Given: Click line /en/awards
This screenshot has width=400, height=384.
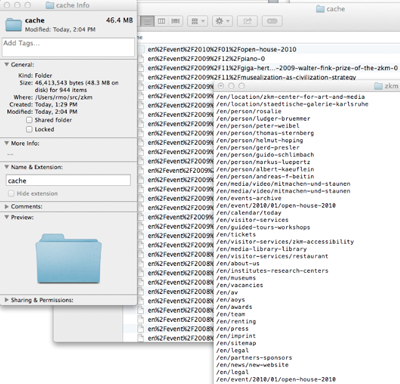Looking at the screenshot, I should (234, 307).
